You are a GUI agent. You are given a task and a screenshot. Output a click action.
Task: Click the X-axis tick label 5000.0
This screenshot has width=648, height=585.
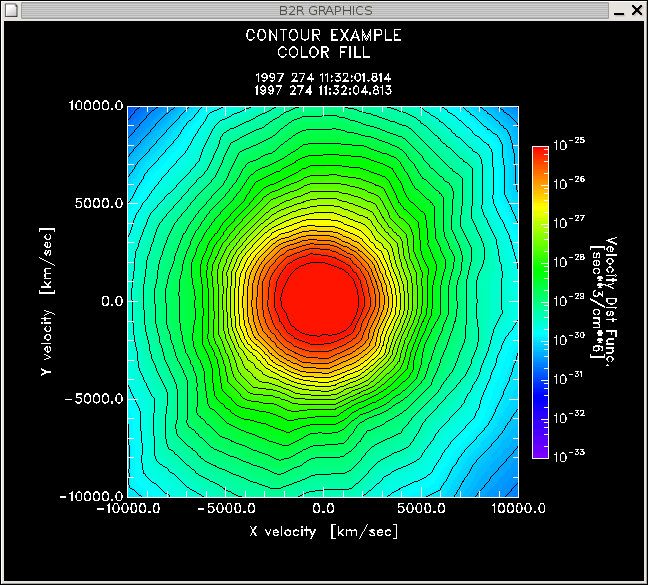[x=422, y=509]
